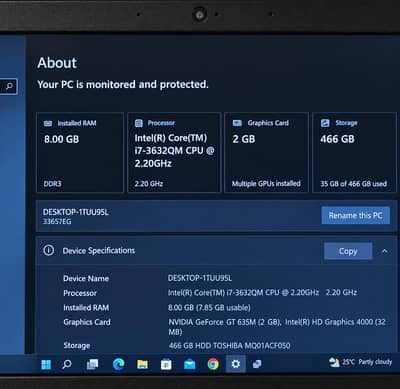Launch Google Chrome from taskbar
This screenshot has width=400, height=389.
point(213,364)
